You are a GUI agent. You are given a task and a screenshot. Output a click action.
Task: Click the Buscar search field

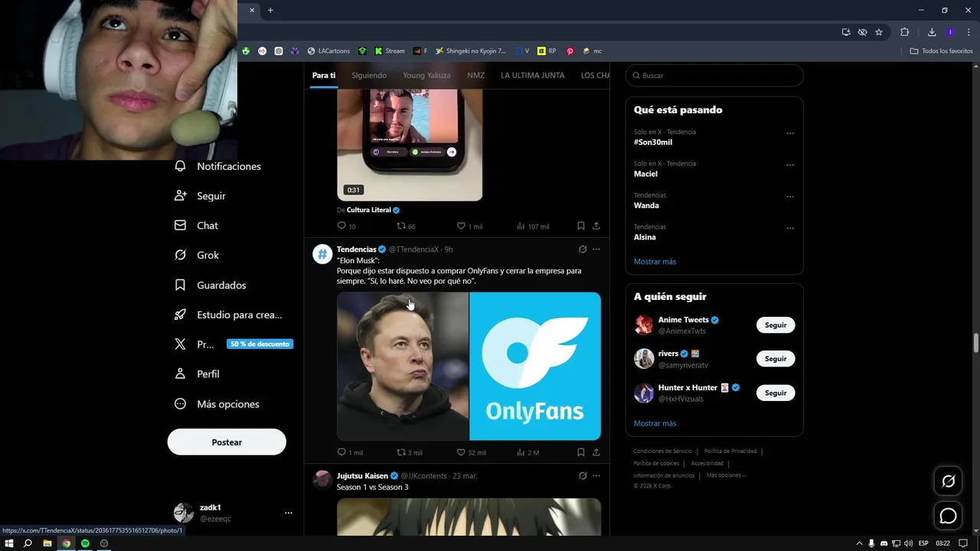[x=714, y=76]
